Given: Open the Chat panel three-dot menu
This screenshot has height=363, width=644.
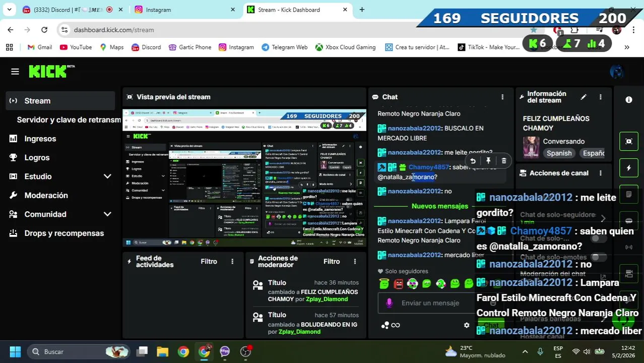Looking at the screenshot, I should [502, 97].
